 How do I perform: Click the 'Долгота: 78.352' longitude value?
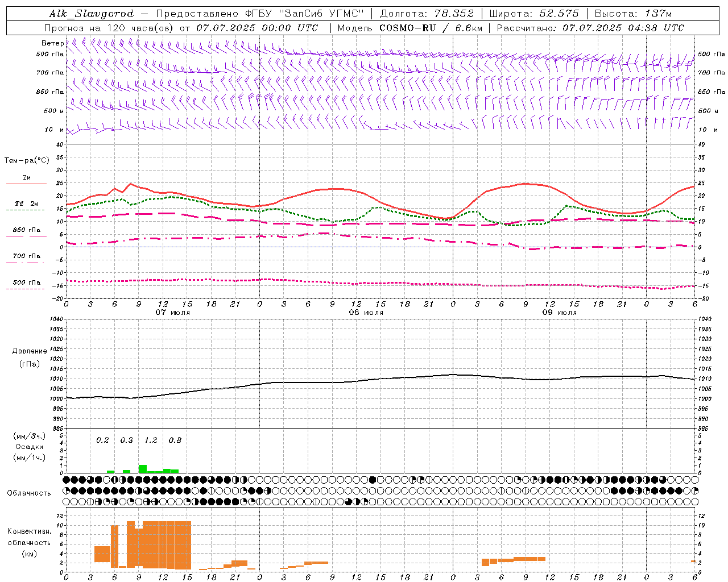point(427,14)
